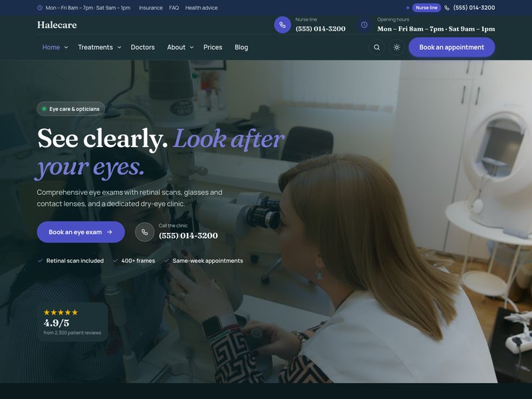
Task: Click the 4.9/5 rating card
Action: pos(72,322)
